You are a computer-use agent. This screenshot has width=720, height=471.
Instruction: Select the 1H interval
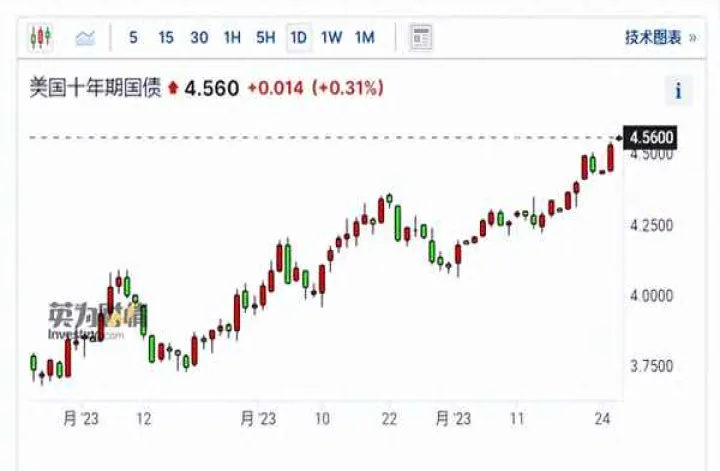point(232,37)
